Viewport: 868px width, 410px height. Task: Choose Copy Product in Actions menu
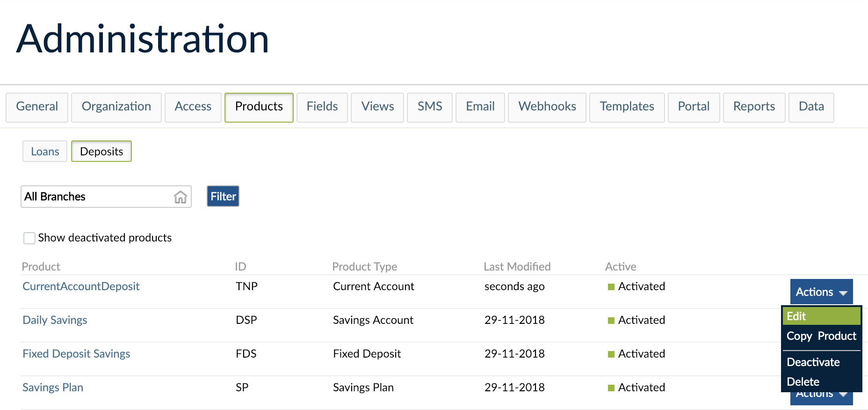821,336
